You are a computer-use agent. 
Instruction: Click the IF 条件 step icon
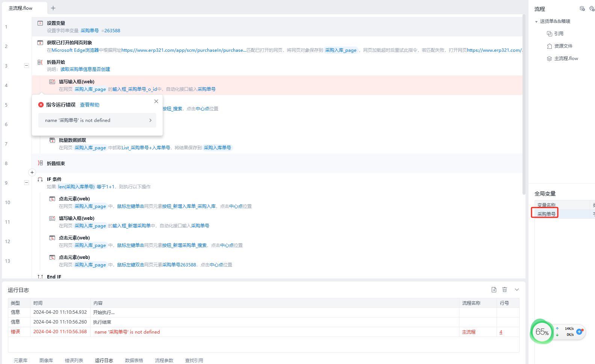tap(40, 179)
